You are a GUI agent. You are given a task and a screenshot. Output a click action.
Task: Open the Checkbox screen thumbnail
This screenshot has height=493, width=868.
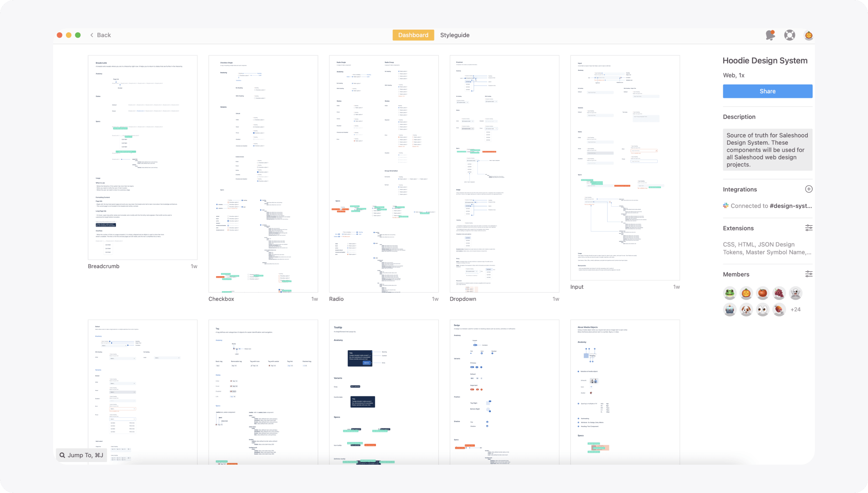[x=263, y=173]
